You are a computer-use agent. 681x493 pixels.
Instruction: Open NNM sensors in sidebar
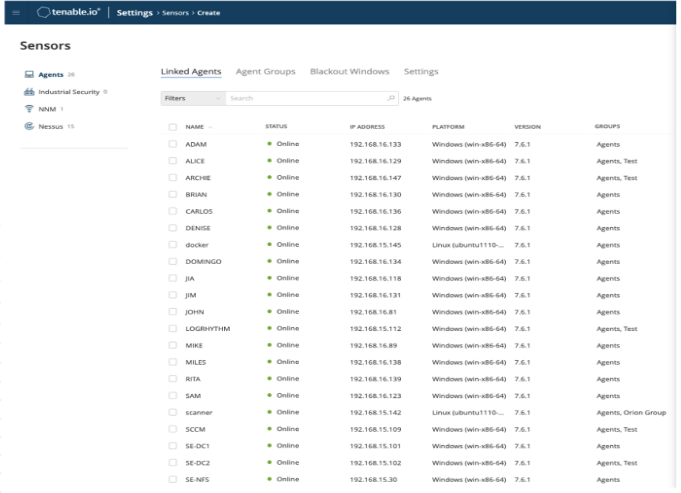tap(47, 109)
